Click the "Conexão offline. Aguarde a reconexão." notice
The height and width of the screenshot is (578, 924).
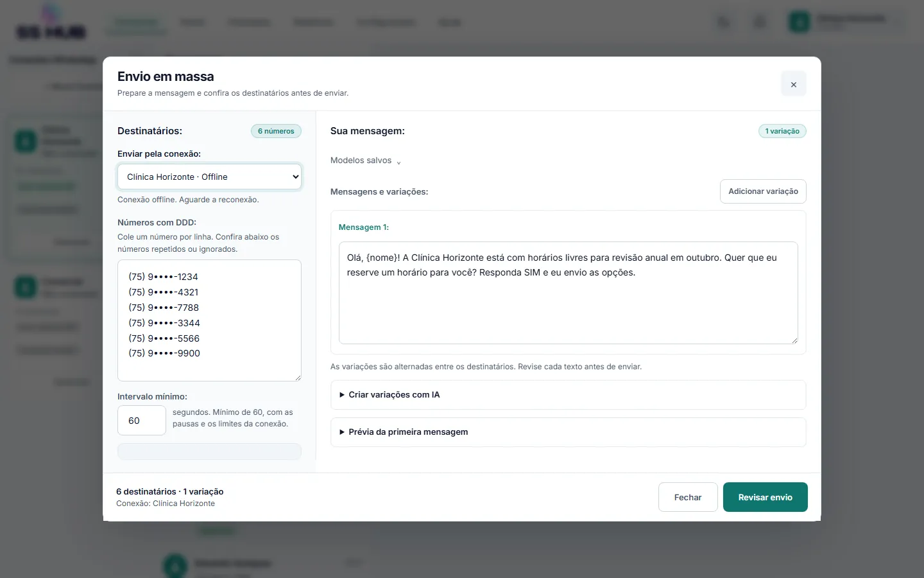(188, 200)
